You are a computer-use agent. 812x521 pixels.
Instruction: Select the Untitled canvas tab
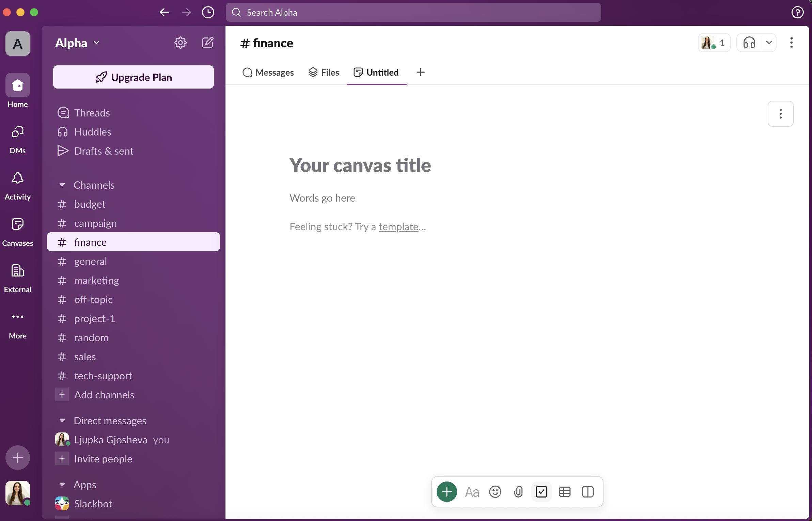376,73
